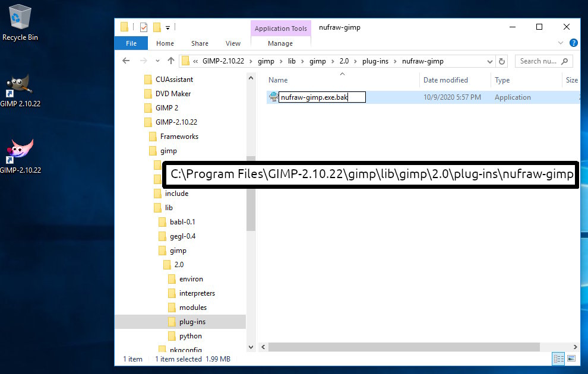Click the horizontal scrollbar left arrow
This screenshot has height=374, width=588.
(263, 347)
